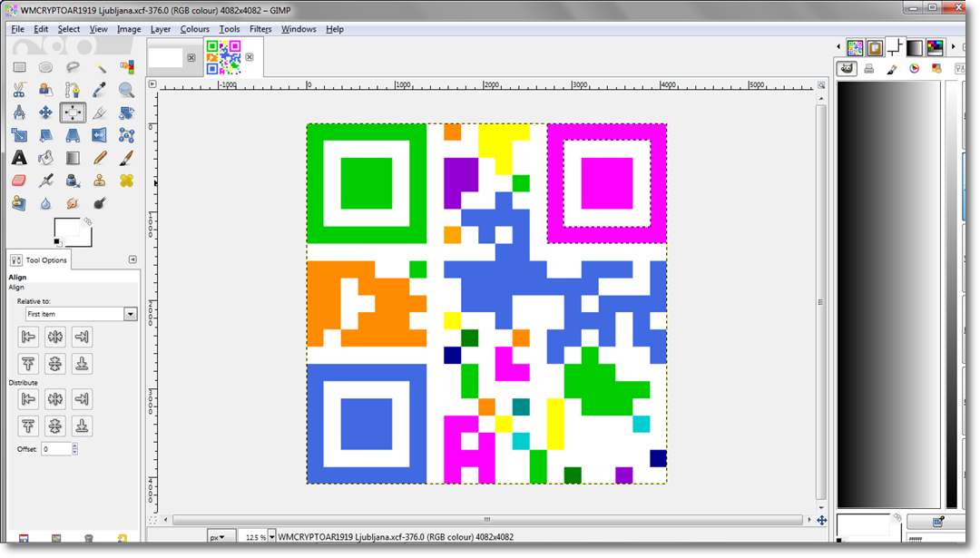The image size is (980, 558).
Task: Select the Dodge/Burn tool
Action: tap(100, 203)
